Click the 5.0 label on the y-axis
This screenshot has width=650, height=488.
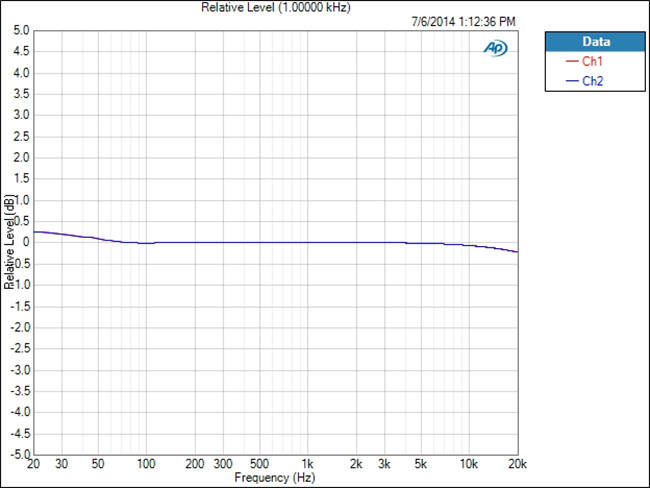(20, 31)
